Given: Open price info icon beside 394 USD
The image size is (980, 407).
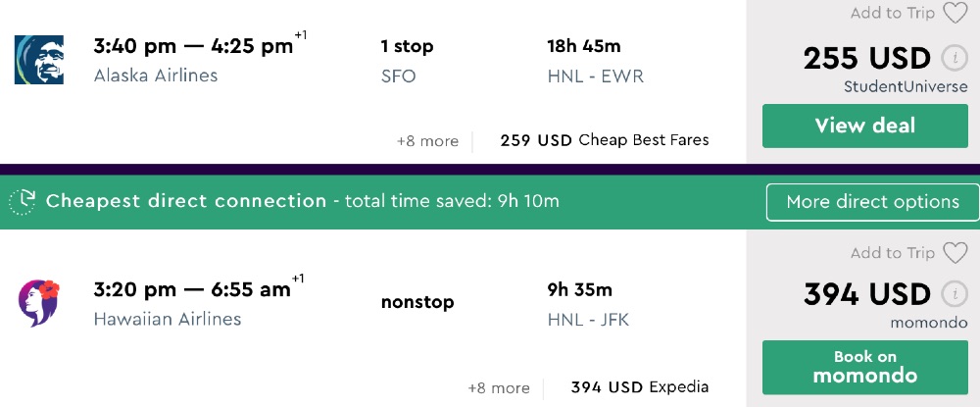Looking at the screenshot, I should click(950, 293).
